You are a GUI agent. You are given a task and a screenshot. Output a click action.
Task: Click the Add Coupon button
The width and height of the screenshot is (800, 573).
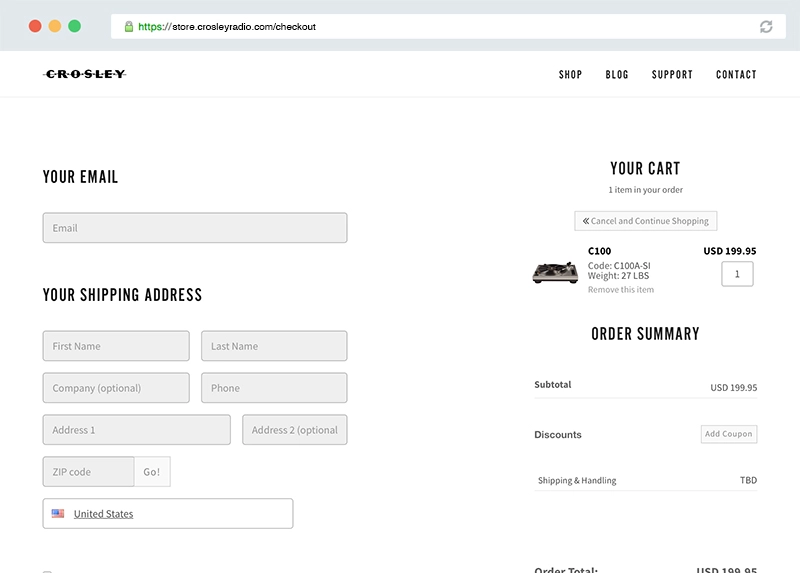[729, 434]
